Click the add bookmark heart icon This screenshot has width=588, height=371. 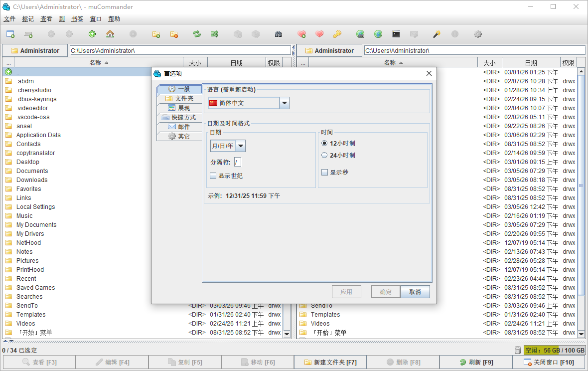302,34
